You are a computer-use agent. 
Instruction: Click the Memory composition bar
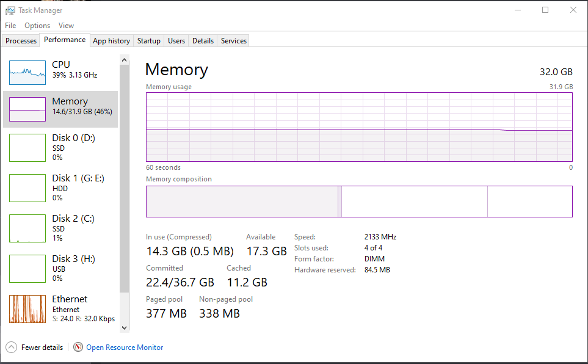(x=359, y=202)
